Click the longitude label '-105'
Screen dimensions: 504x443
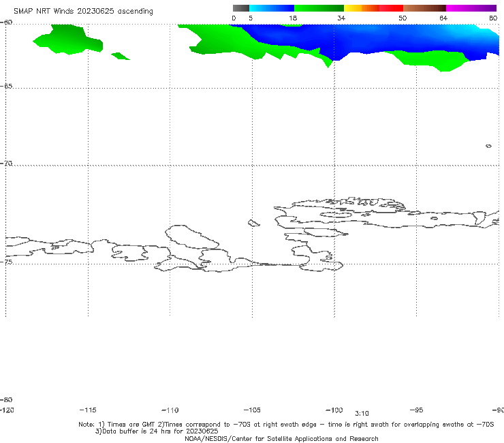pos(252,410)
